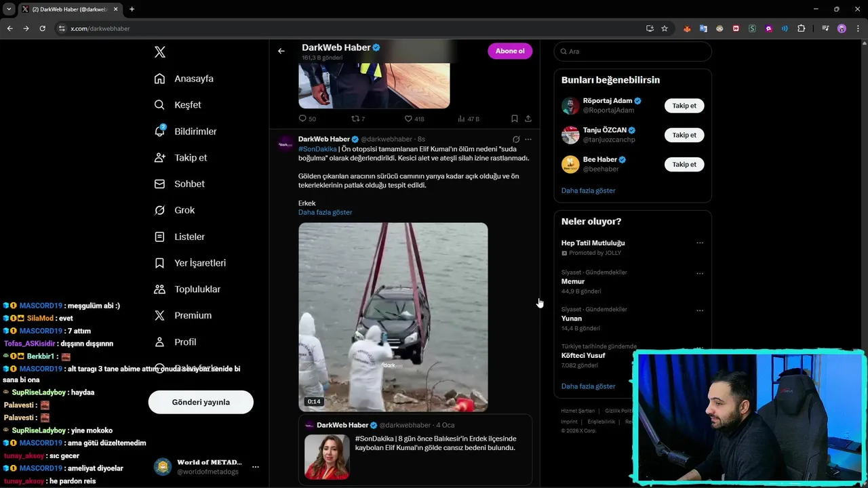The image size is (868, 488).
Task: Follow Tanju ÖZCAN with Takip et
Action: (x=684, y=135)
